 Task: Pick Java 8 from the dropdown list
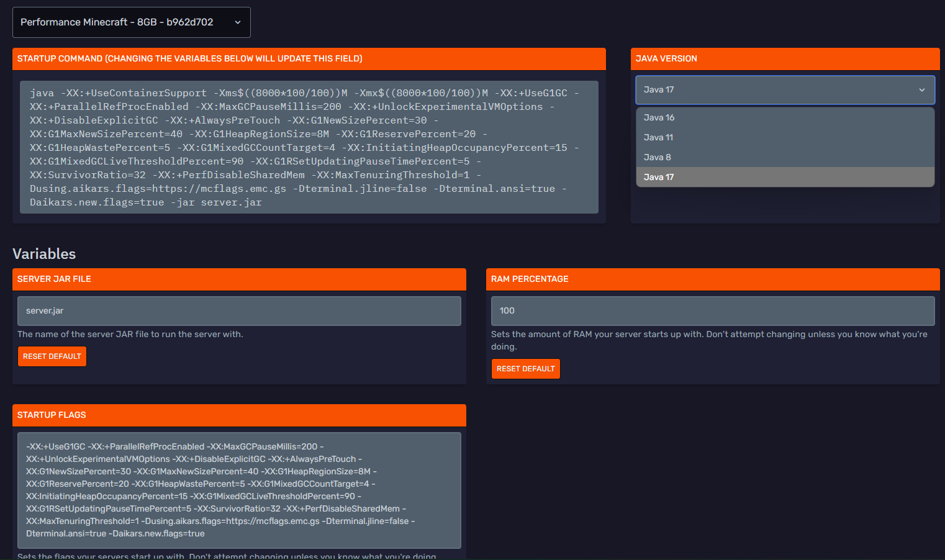pos(658,157)
